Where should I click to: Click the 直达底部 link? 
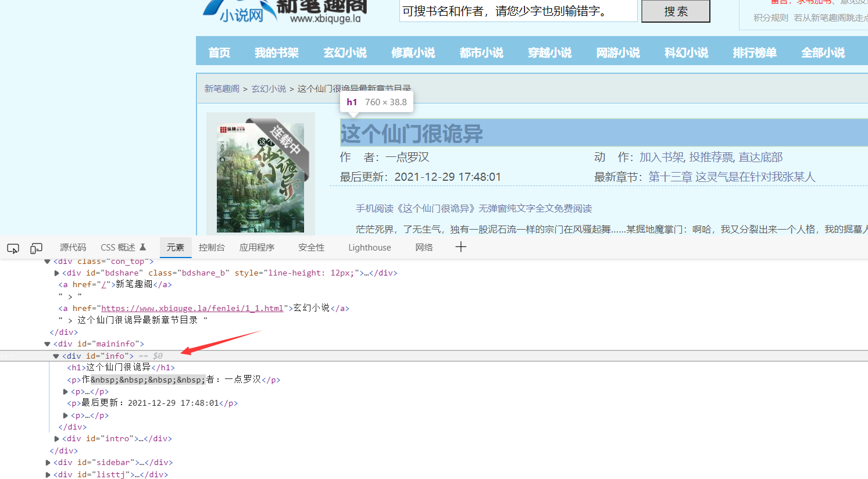[x=760, y=158]
